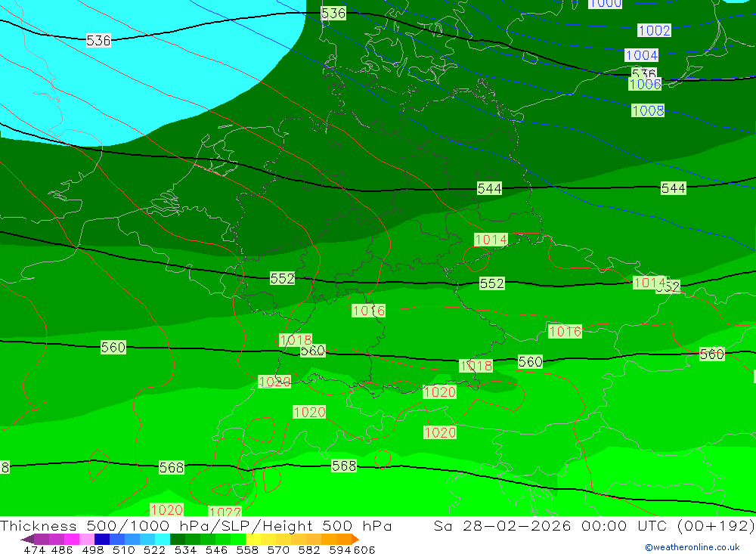Click the blue 1004 isobar label
This screenshot has height=554, width=756.
[x=642, y=55]
